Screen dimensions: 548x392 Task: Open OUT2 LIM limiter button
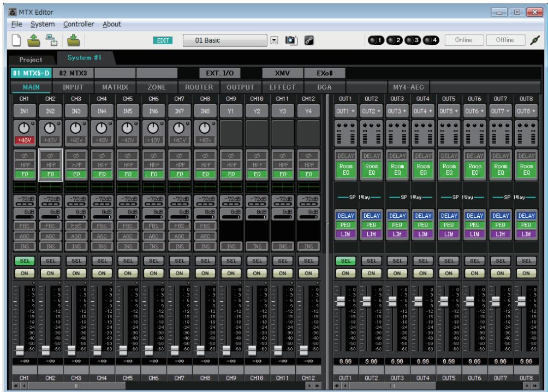pyautogui.click(x=372, y=234)
